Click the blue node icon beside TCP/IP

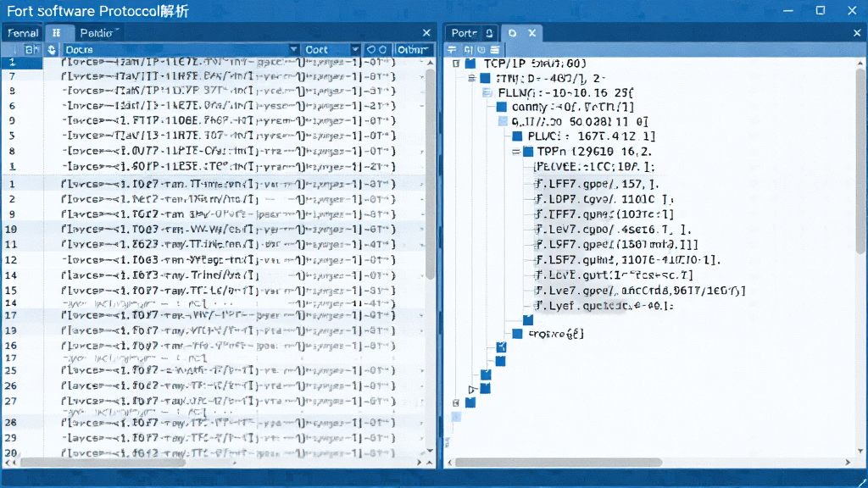(x=470, y=64)
